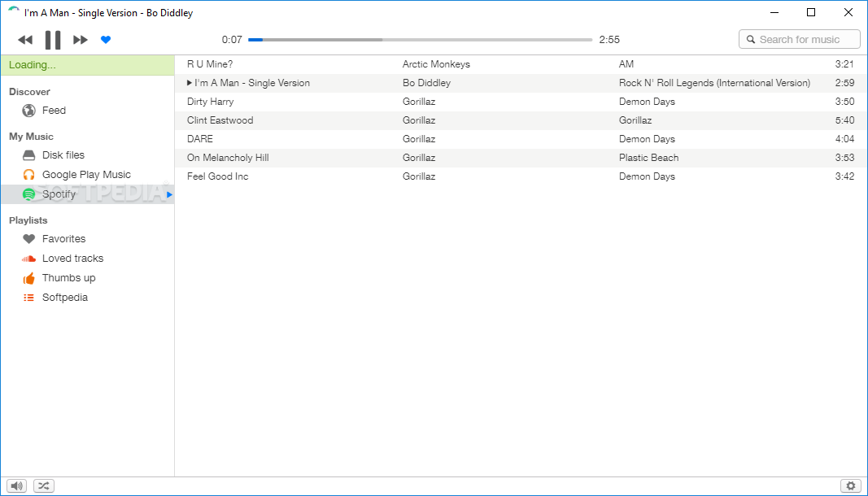Click the Gorillaz album cell
The height and width of the screenshot is (496, 868).
(635, 120)
